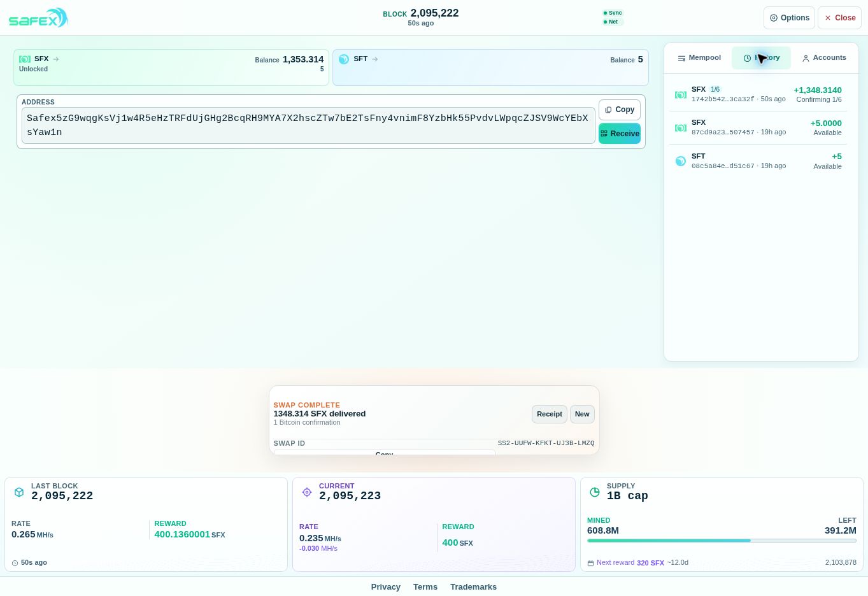Click the 2,095,223 current block number
Viewport: 868px width, 596px height.
pos(350,496)
